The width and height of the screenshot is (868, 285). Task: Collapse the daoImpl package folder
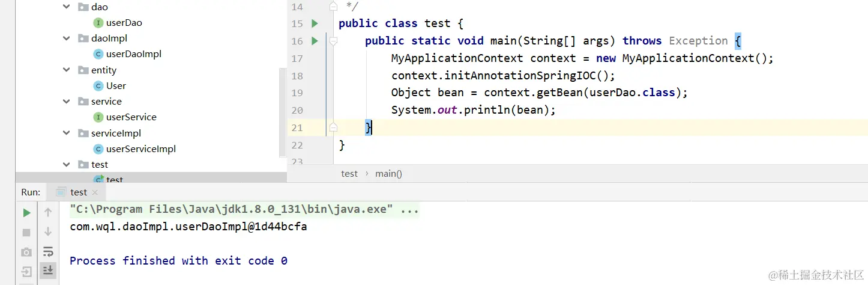coord(67,38)
